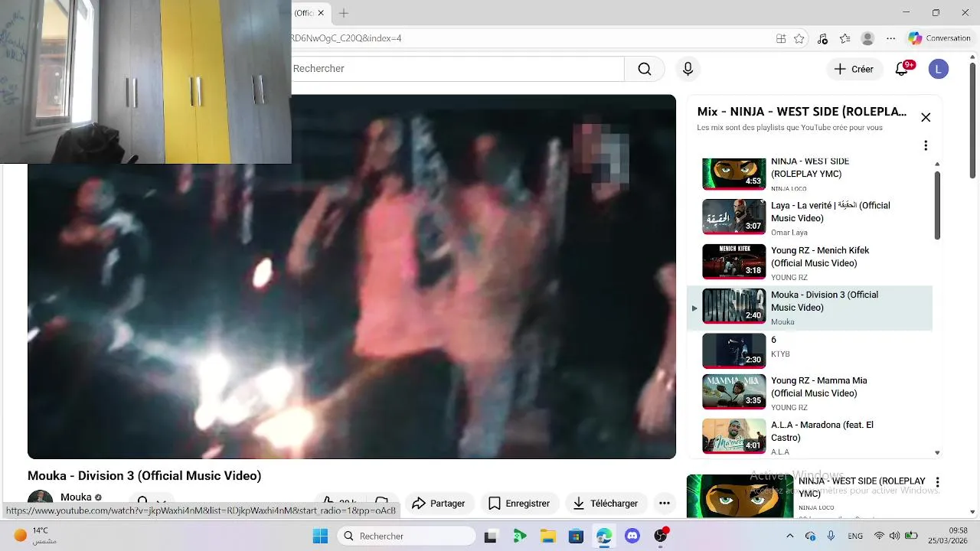Open the OBS recording app on the taskbar
This screenshot has height=551, width=980.
(x=661, y=536)
